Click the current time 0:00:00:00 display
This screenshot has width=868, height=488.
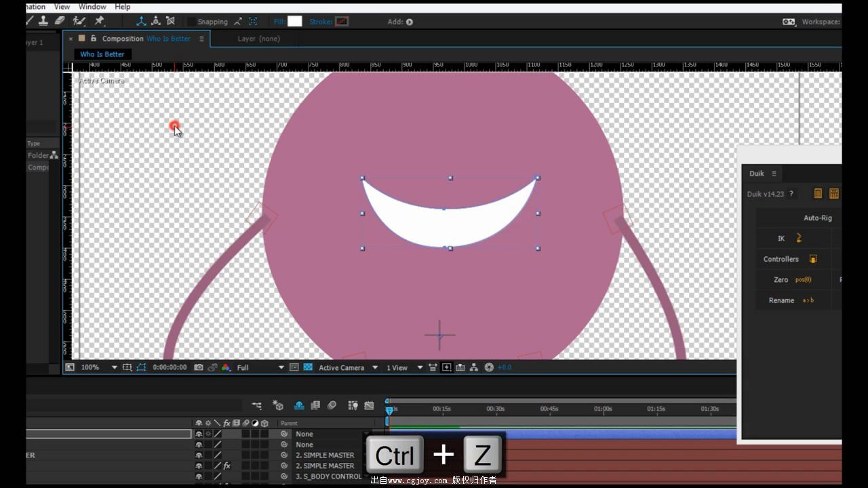point(170,367)
